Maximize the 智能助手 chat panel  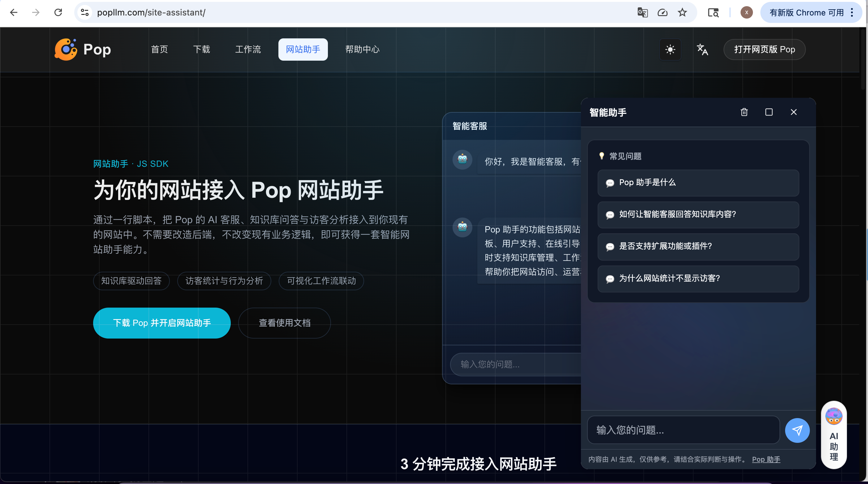tap(769, 112)
